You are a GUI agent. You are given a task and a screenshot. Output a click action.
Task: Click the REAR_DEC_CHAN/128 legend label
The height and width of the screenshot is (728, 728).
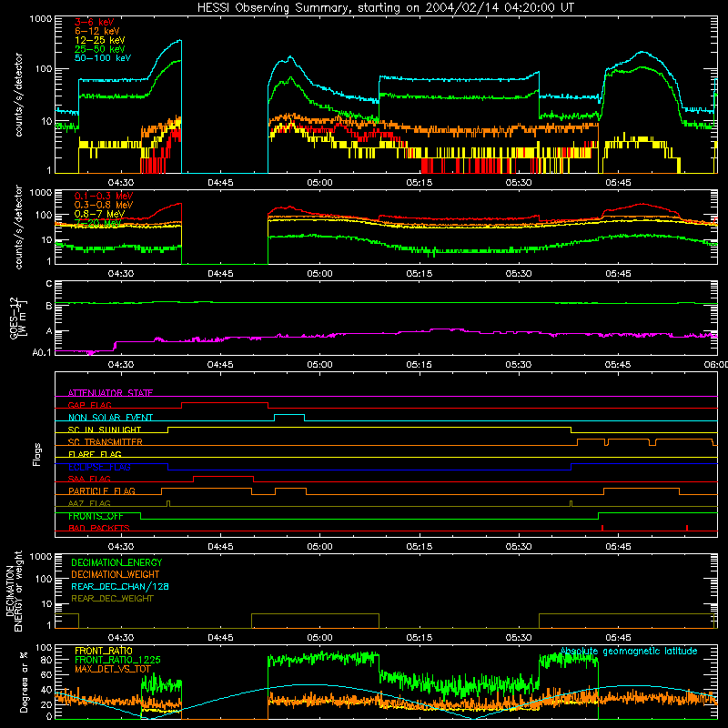pyautogui.click(x=120, y=586)
